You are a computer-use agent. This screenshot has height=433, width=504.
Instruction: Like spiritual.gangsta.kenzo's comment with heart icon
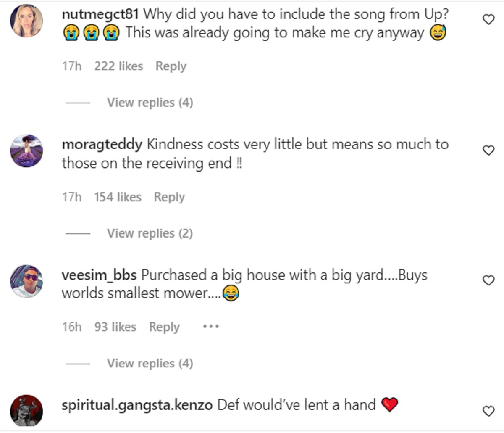[x=488, y=411]
